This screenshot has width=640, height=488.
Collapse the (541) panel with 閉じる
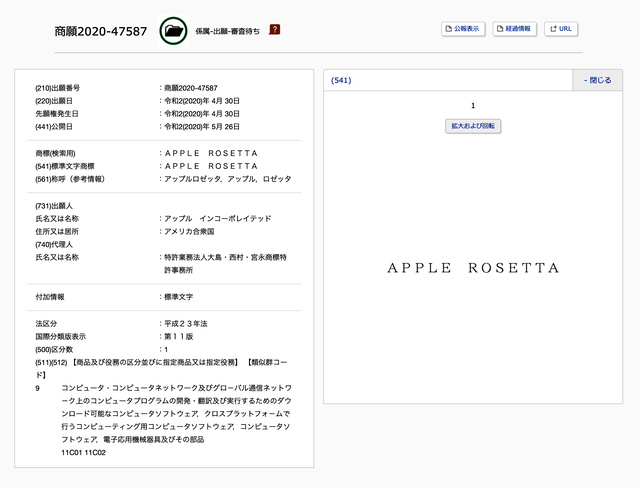pos(597,80)
